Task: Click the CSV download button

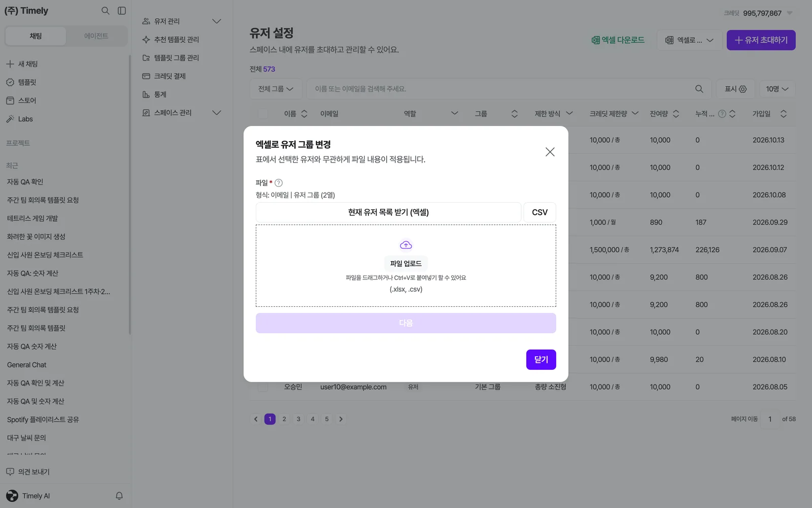Action: 539,212
